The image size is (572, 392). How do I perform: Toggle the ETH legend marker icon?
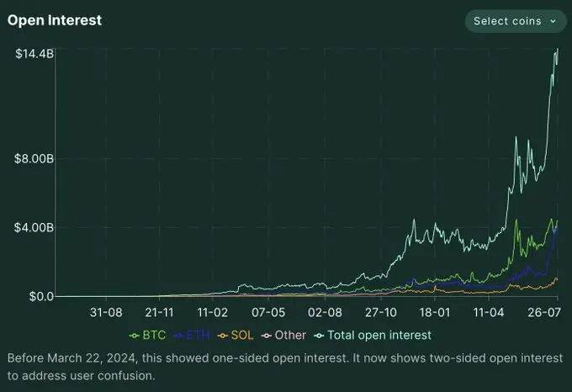tap(178, 336)
